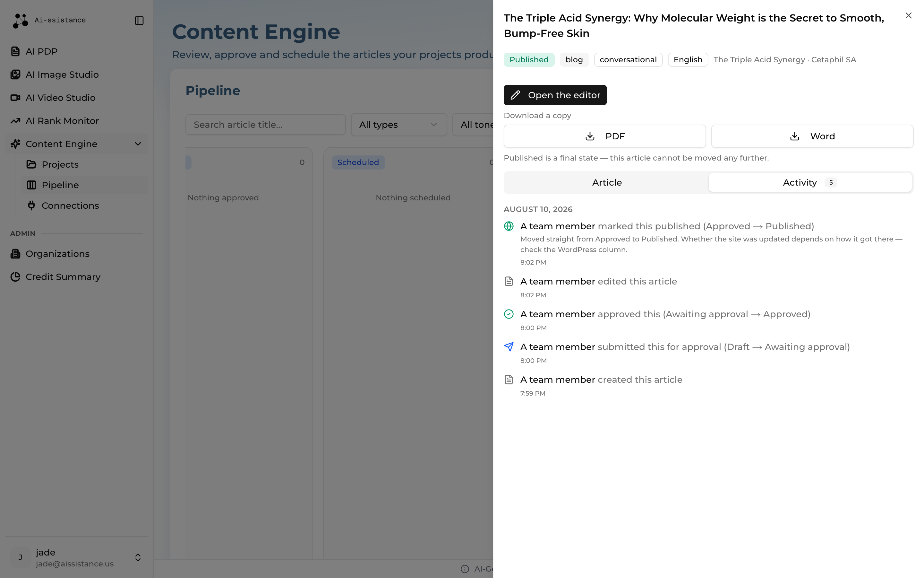This screenshot has width=924, height=578.
Task: Open Credit Summary page
Action: 76,277
